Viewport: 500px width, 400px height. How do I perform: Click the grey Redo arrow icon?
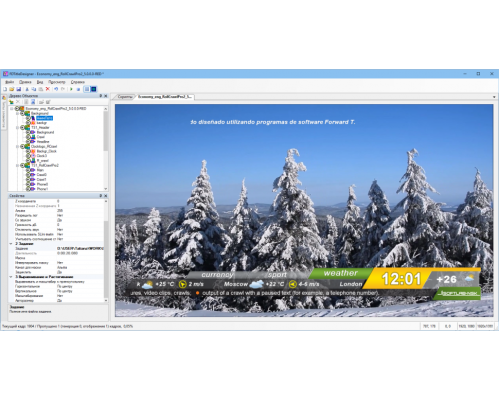pyautogui.click(x=63, y=89)
